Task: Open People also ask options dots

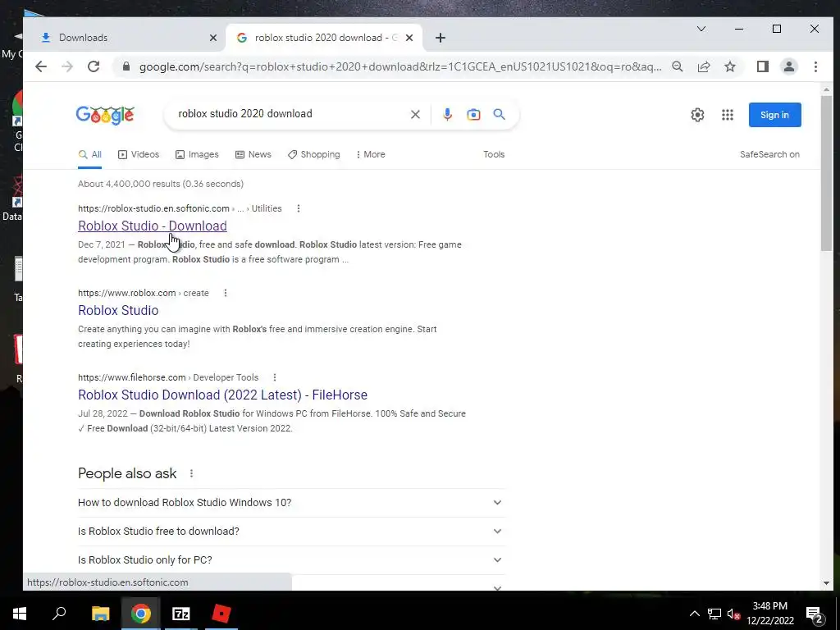Action: (191, 473)
